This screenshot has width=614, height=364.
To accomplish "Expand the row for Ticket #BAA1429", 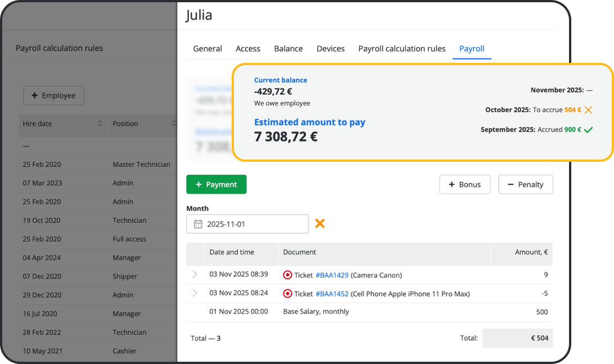I will pyautogui.click(x=195, y=275).
